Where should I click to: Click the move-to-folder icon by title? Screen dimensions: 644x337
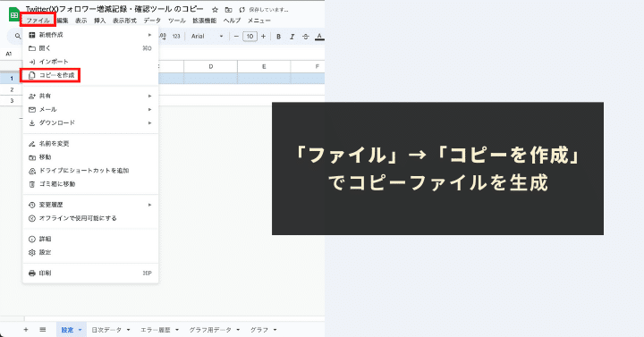point(228,10)
